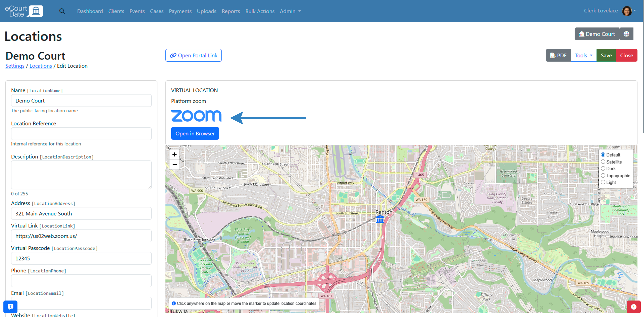The image size is (644, 328).
Task: Zoom out on the map
Action: 174,165
